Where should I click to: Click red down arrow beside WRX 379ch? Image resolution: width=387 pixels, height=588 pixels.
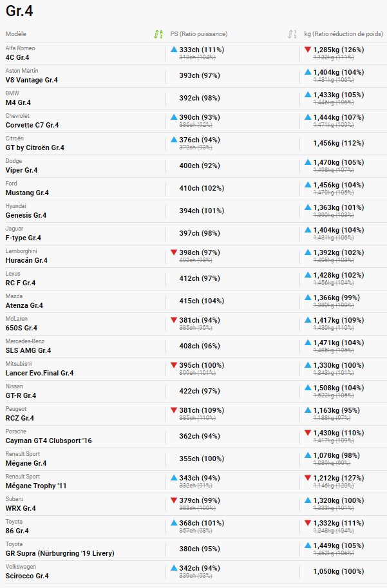173,500
